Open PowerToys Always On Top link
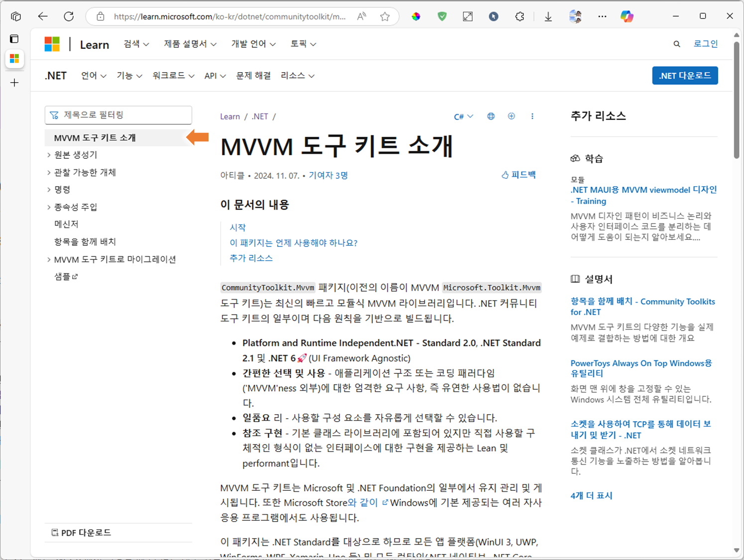Screen dimensions: 744x560 click(x=641, y=368)
